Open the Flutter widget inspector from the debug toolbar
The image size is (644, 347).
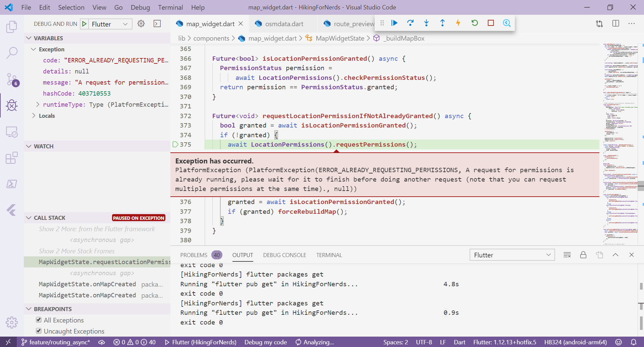(x=507, y=23)
